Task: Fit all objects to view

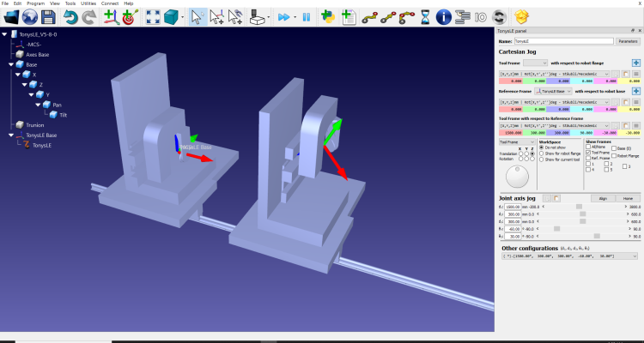Action: (x=153, y=17)
